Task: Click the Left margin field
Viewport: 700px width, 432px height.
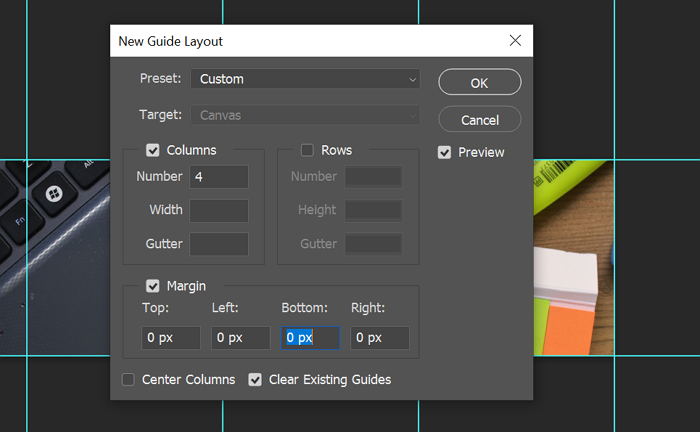Action: [240, 338]
